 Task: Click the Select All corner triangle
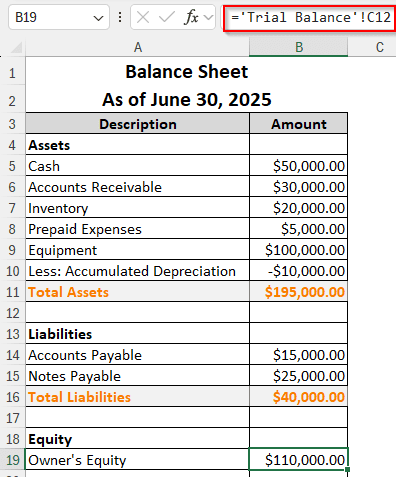[17, 48]
